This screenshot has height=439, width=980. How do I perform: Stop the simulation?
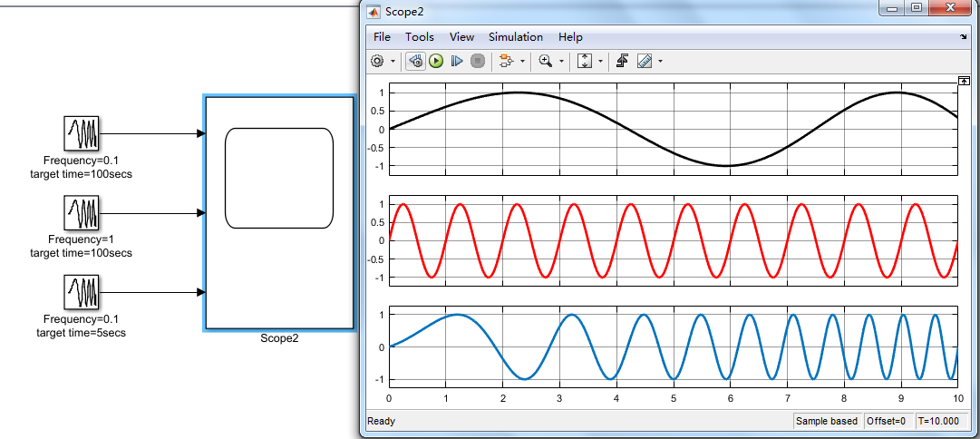478,61
